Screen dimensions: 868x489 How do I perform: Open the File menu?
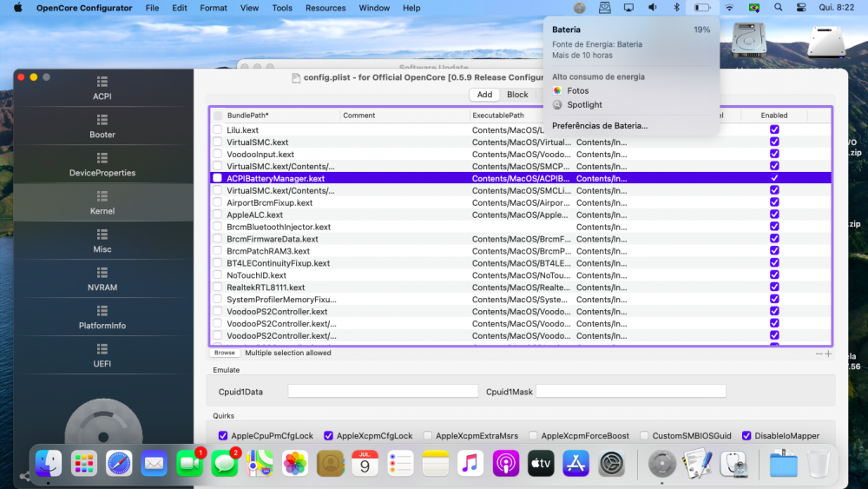152,8
